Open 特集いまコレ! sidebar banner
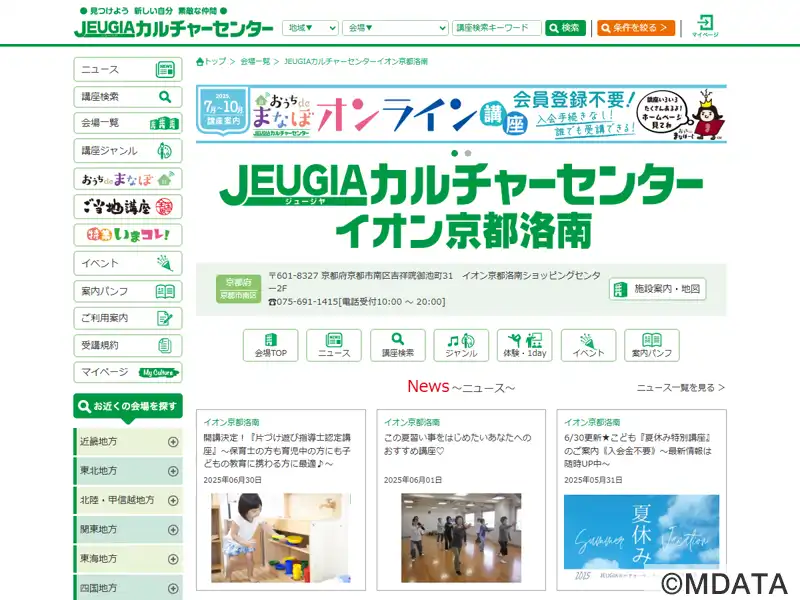The height and width of the screenshot is (600, 800). (128, 235)
